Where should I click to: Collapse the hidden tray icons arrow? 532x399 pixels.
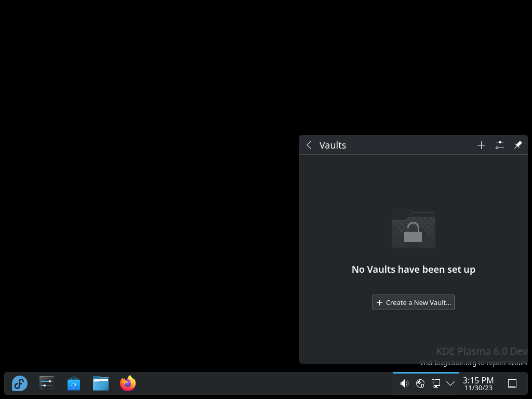coord(450,383)
